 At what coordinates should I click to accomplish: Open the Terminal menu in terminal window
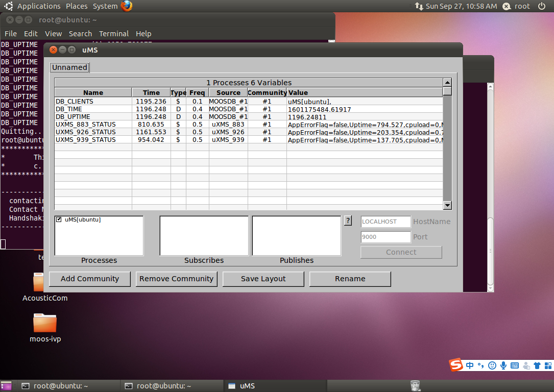(114, 34)
